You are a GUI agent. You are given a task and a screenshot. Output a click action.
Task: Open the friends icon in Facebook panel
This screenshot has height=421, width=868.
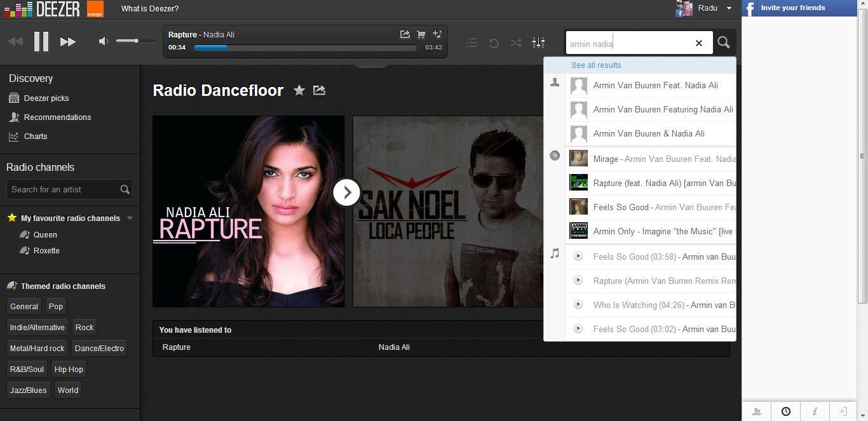(756, 411)
